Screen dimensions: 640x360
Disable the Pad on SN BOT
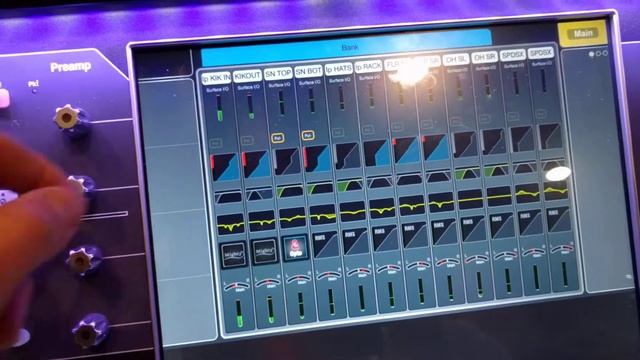click(x=308, y=135)
